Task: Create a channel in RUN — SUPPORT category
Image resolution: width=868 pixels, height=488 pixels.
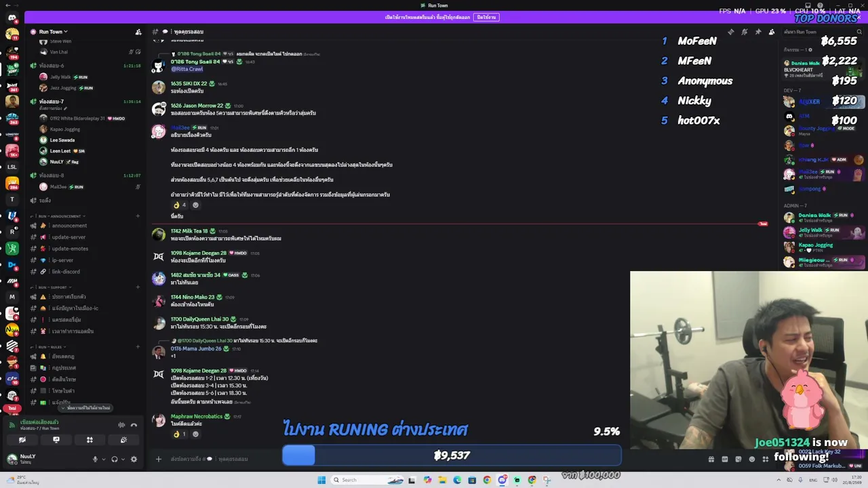Action: click(x=138, y=287)
